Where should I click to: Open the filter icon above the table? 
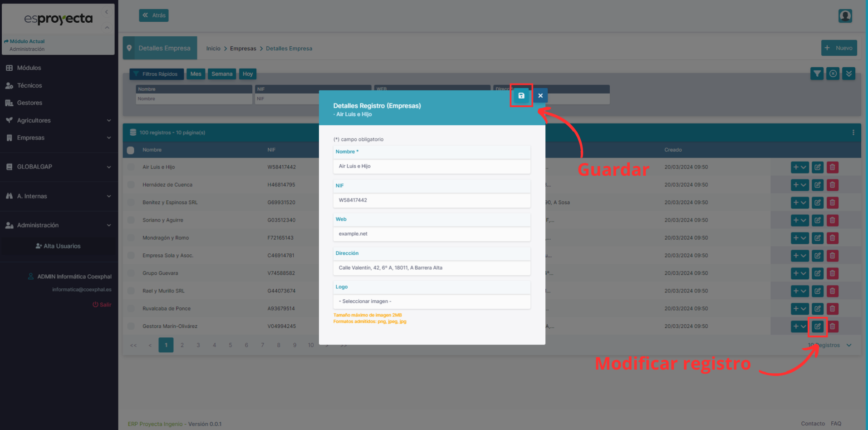point(817,73)
